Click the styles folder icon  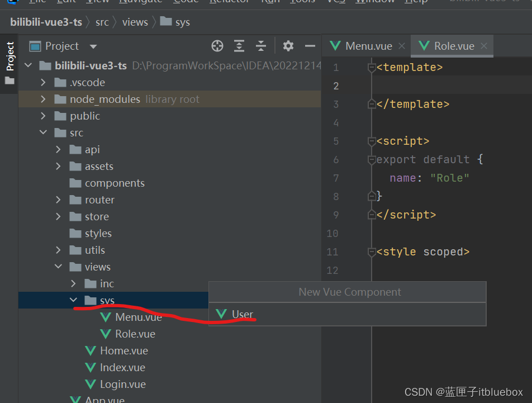(x=75, y=234)
